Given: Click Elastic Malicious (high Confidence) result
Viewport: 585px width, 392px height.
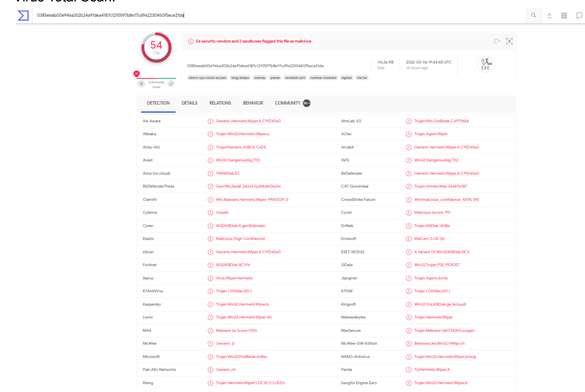Looking at the screenshot, I should pyautogui.click(x=241, y=239).
